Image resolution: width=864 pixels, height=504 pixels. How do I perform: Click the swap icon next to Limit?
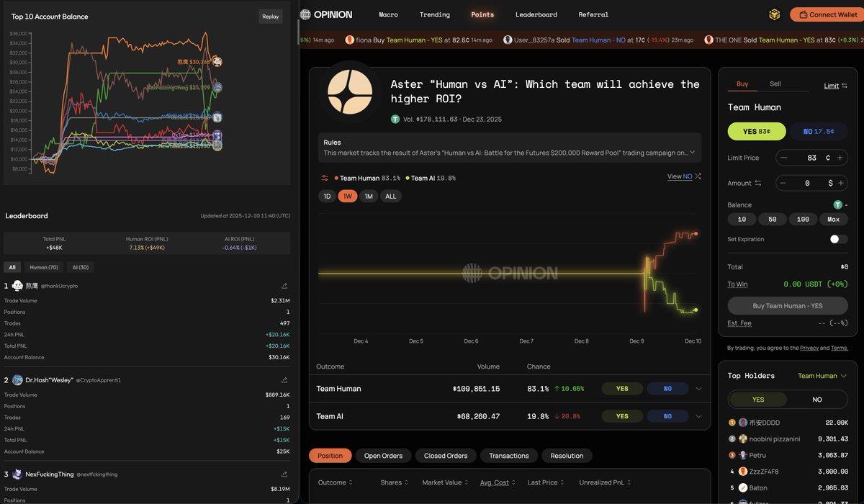coord(845,86)
